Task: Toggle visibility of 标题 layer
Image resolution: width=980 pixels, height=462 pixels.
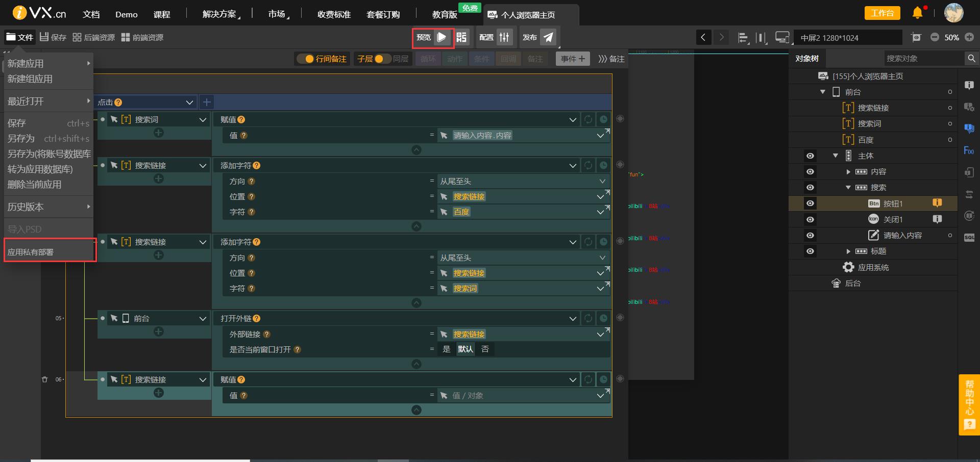Action: pos(810,251)
